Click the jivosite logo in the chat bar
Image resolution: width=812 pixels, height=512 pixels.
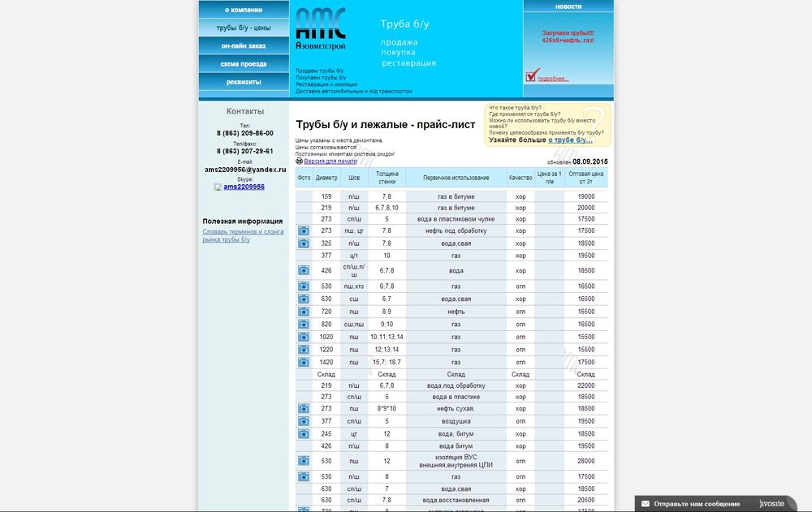click(771, 504)
